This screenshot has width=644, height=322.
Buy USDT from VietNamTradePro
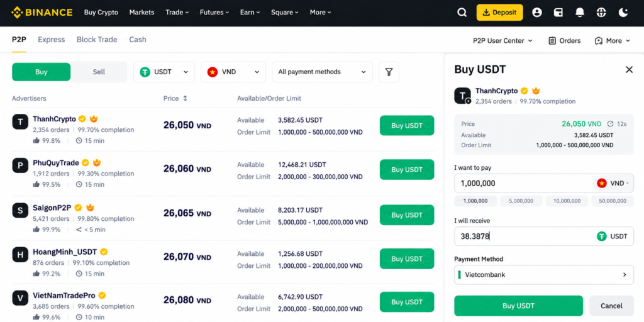click(407, 302)
